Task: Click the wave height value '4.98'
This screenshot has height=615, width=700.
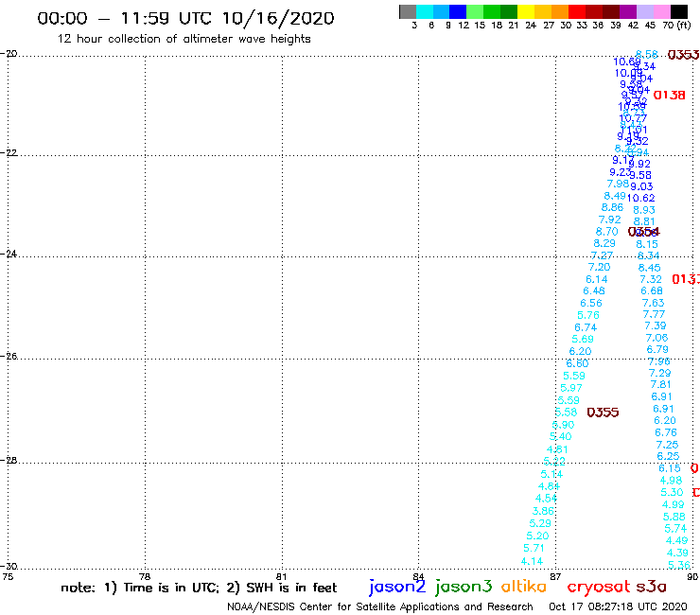Action: (x=671, y=480)
